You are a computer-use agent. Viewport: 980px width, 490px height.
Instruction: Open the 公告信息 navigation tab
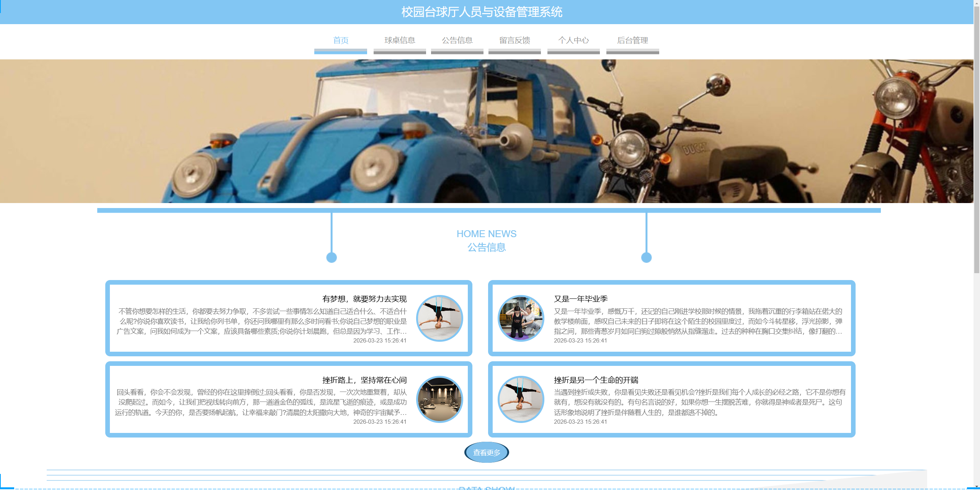click(x=457, y=40)
